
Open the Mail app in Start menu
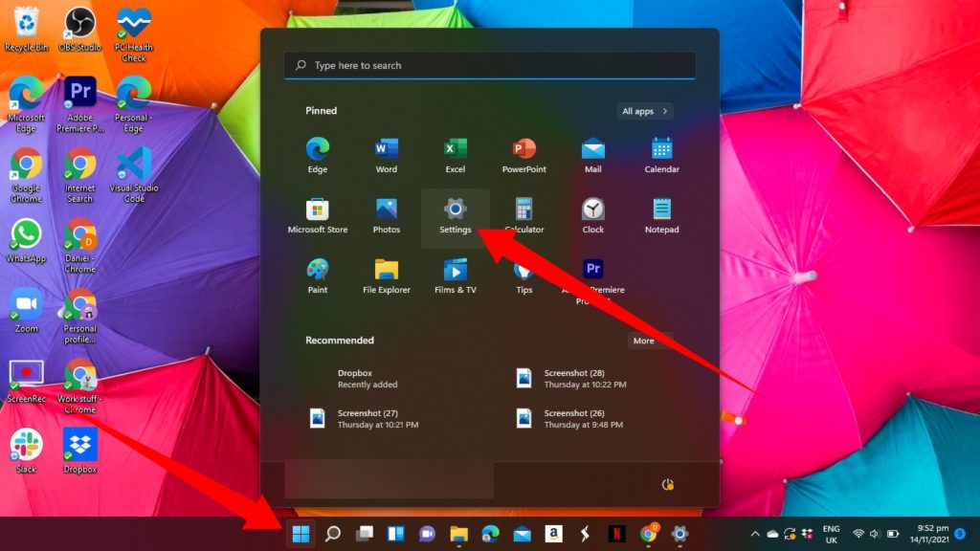click(x=592, y=155)
